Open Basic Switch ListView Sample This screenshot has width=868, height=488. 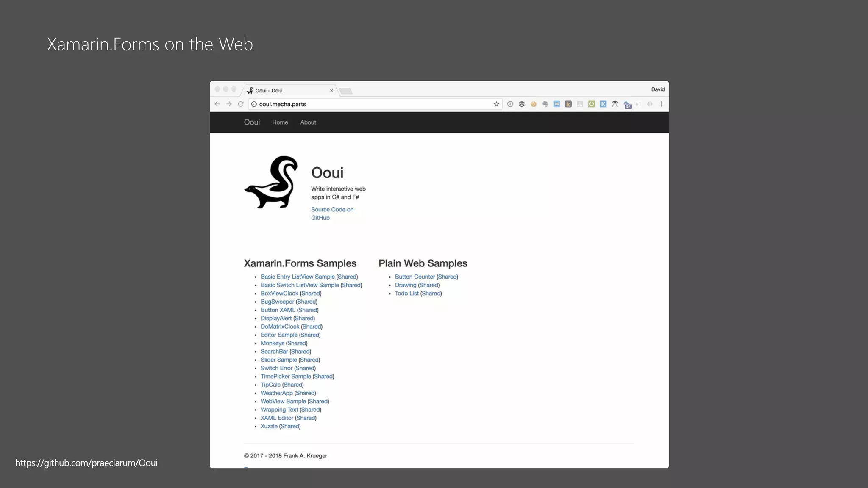click(300, 285)
